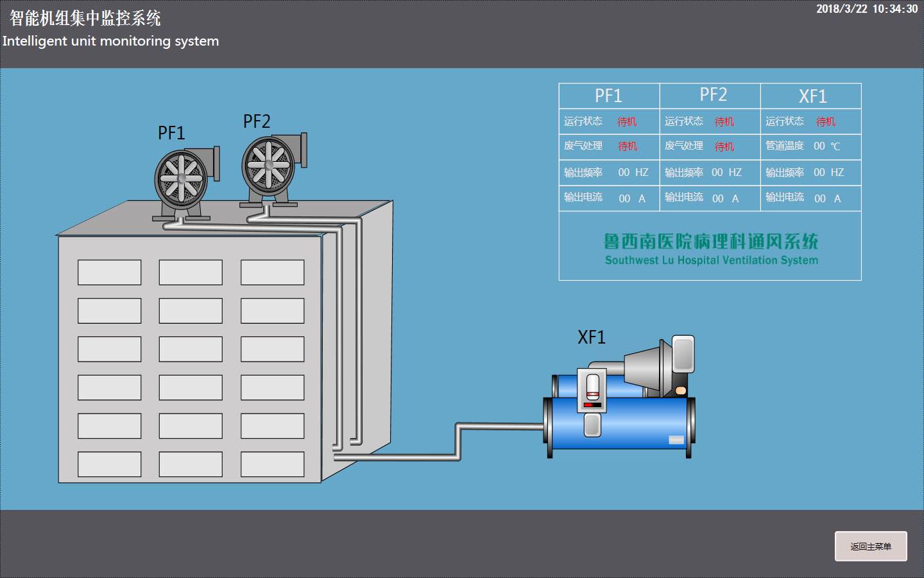Image resolution: width=924 pixels, height=578 pixels.
Task: Select the PF2 column header in table
Action: pyautogui.click(x=713, y=95)
